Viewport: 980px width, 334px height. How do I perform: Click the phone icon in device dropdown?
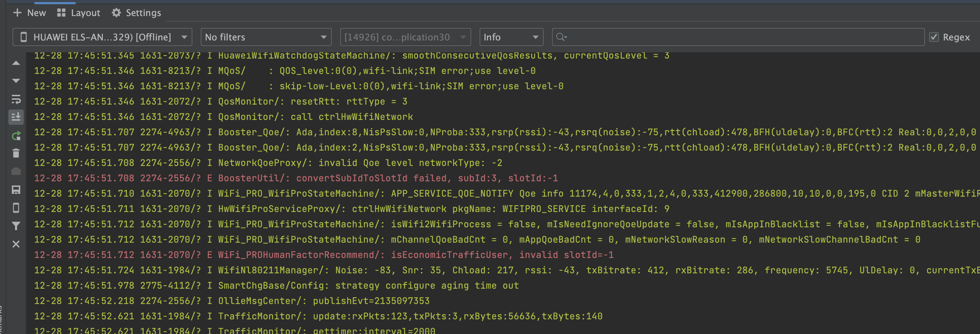pyautogui.click(x=24, y=37)
